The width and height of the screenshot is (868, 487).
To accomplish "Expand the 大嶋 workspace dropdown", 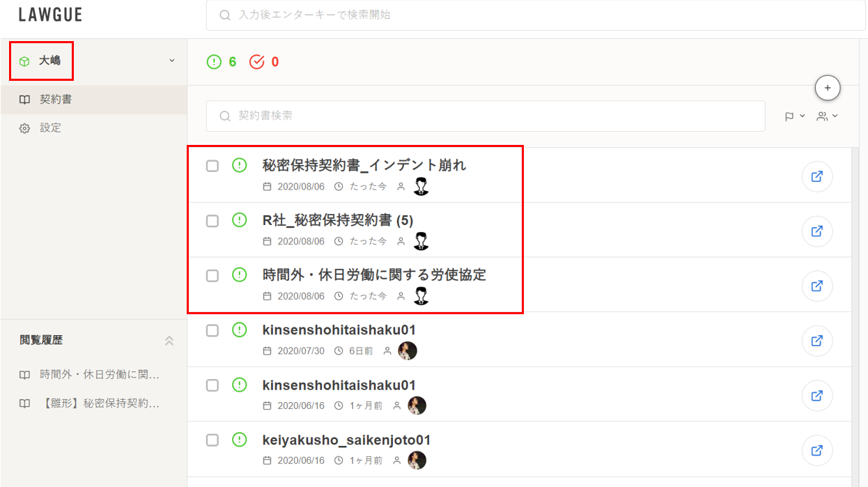I will (x=172, y=61).
